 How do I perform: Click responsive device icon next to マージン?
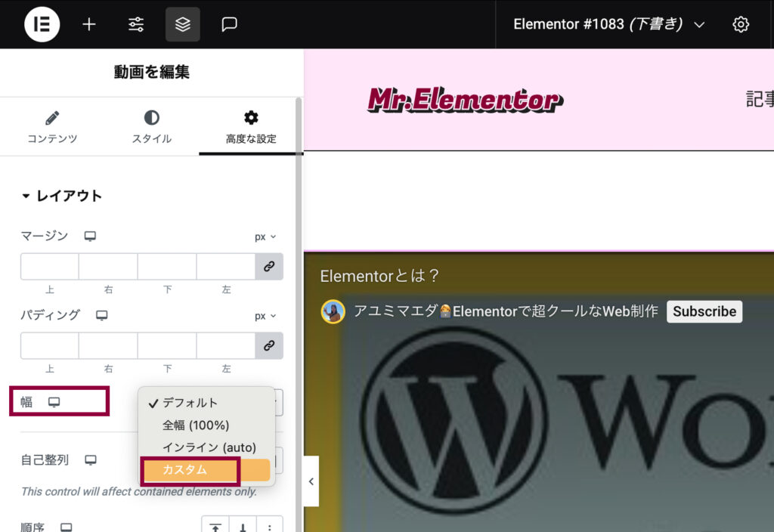pos(90,237)
